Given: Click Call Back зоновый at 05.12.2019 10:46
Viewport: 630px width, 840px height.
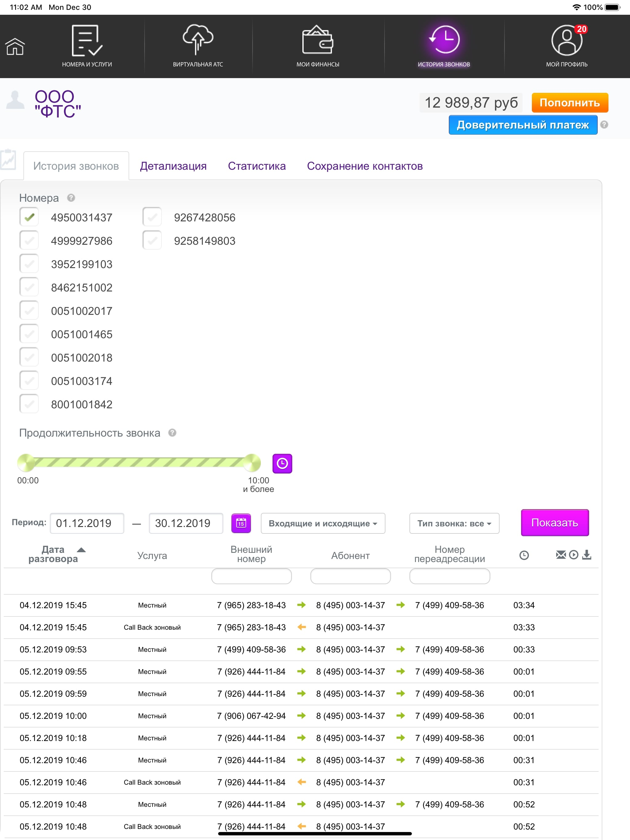Looking at the screenshot, I should coord(152,782).
